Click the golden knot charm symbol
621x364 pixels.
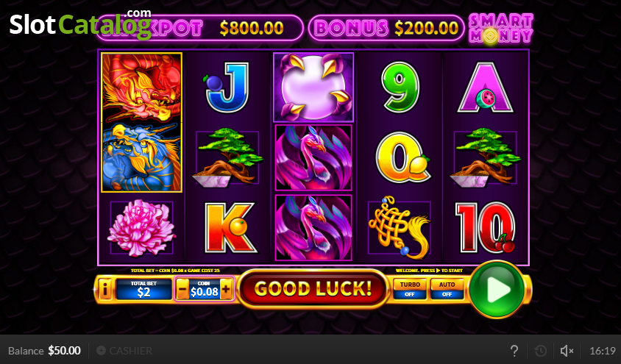[x=400, y=227]
